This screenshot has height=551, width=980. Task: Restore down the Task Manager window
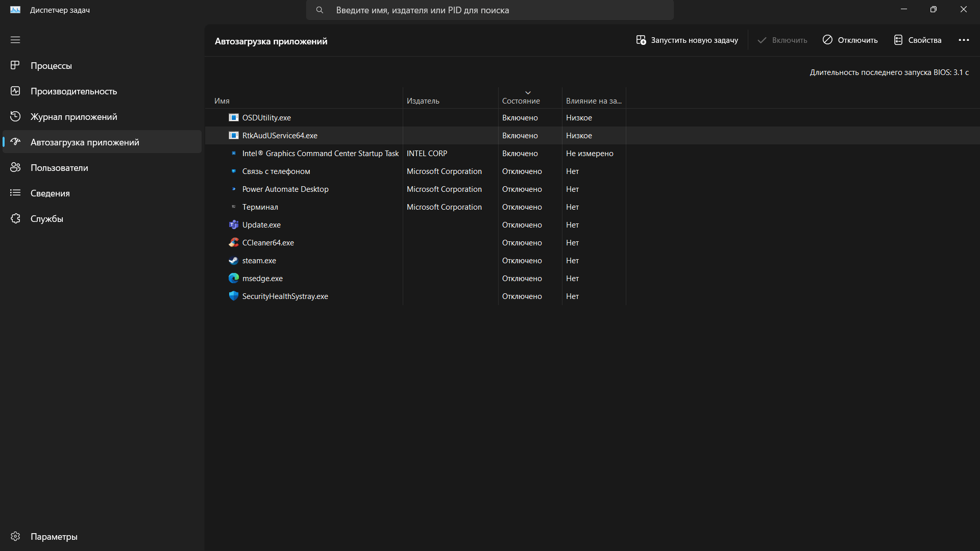point(934,10)
